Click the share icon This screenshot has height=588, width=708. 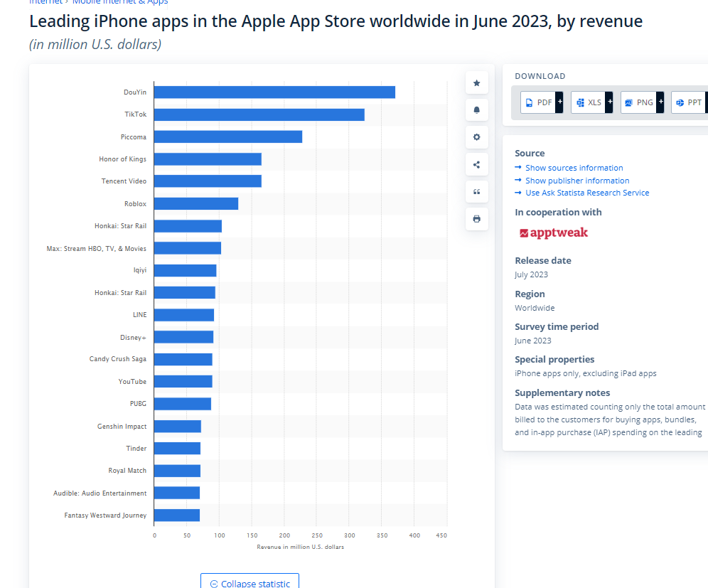coord(476,165)
